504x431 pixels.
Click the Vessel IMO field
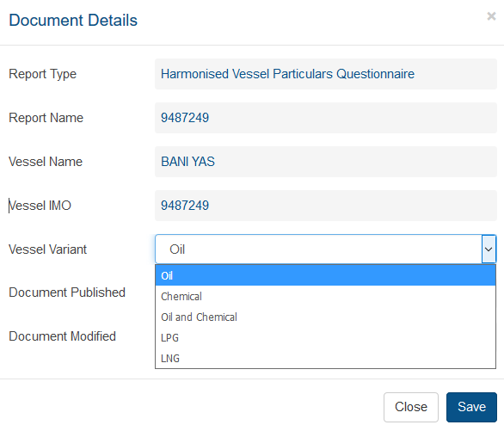326,206
